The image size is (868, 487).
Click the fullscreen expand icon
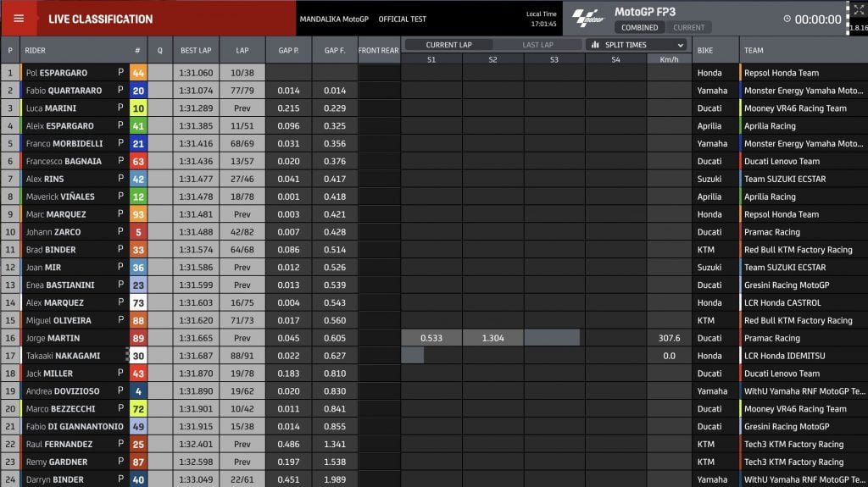point(857,10)
